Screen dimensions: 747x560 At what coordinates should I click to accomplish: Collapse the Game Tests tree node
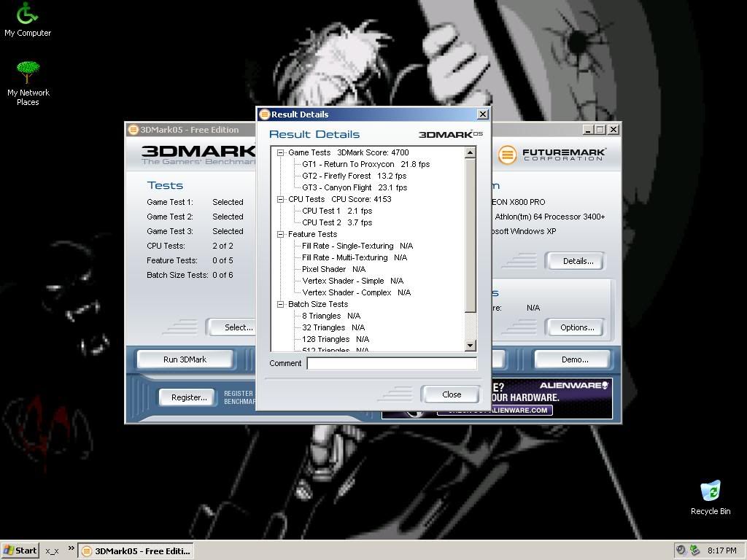pyautogui.click(x=281, y=152)
